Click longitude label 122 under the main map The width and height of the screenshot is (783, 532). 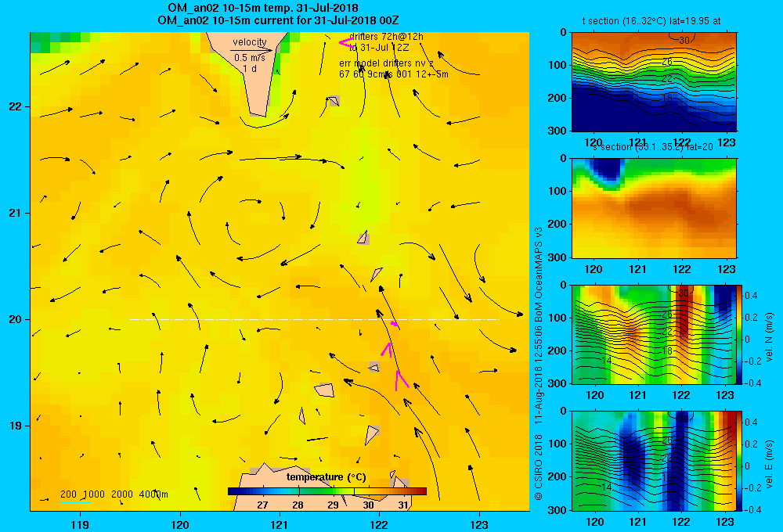point(380,524)
